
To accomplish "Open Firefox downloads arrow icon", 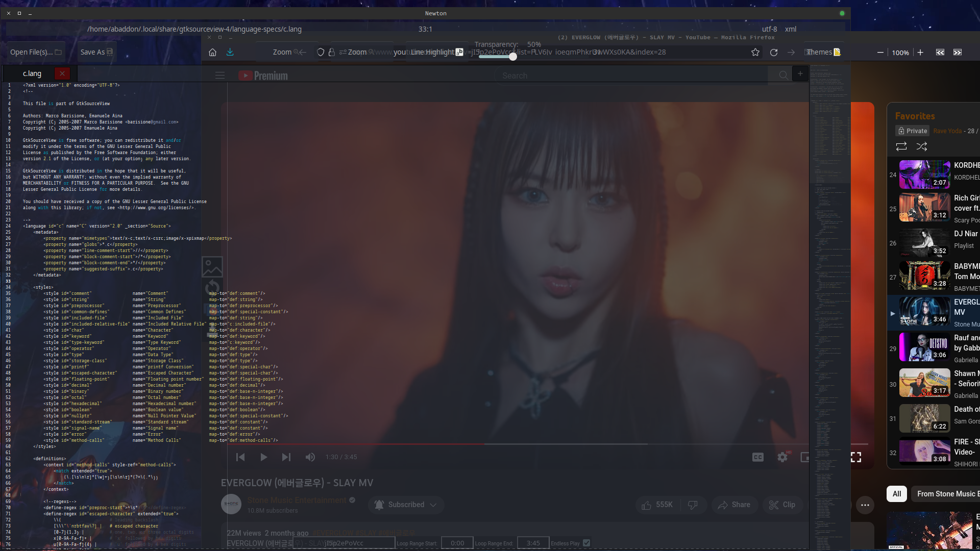I will tap(230, 52).
